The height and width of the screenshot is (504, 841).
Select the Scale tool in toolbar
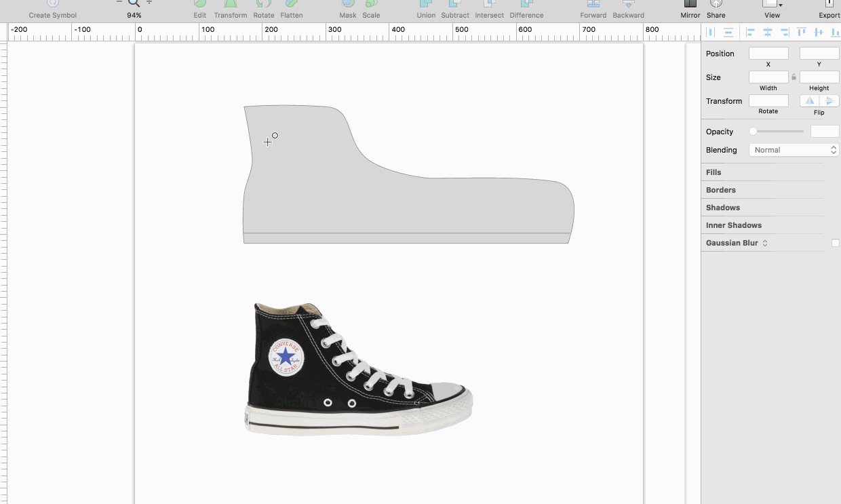tap(371, 10)
